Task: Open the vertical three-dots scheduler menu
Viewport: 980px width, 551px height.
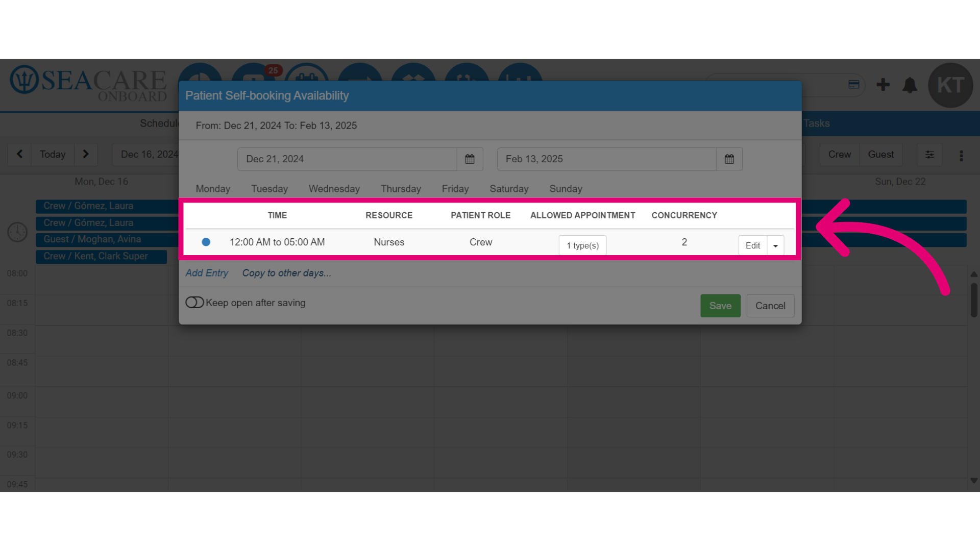Action: point(961,155)
